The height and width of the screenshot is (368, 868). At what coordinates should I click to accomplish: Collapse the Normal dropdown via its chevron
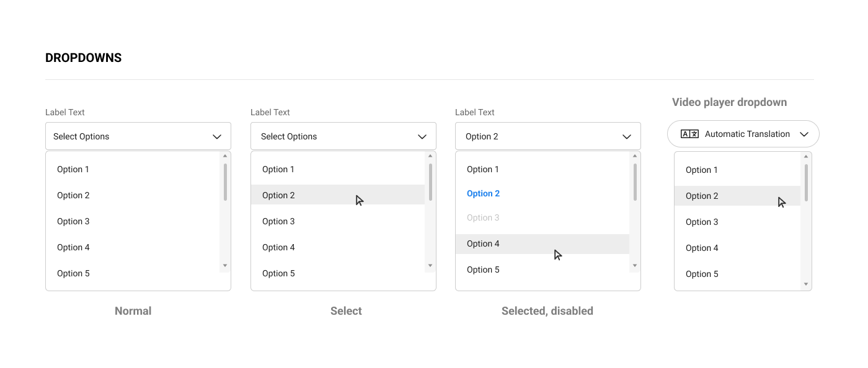[217, 136]
